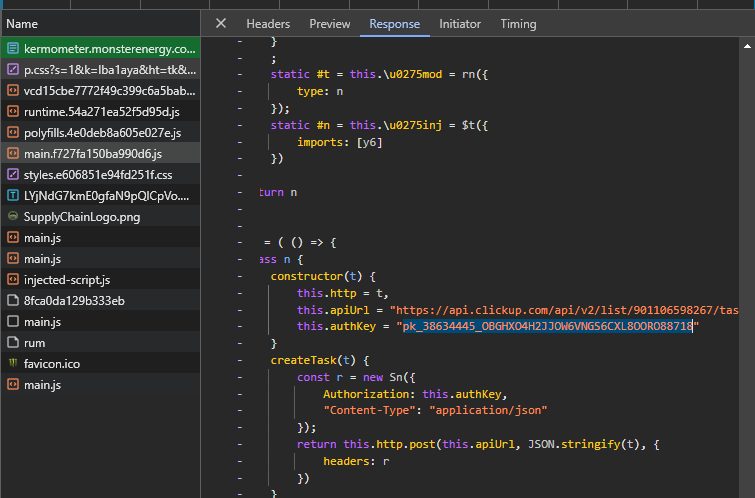Switch to the Timing tab
The image size is (755, 498).
tap(518, 24)
